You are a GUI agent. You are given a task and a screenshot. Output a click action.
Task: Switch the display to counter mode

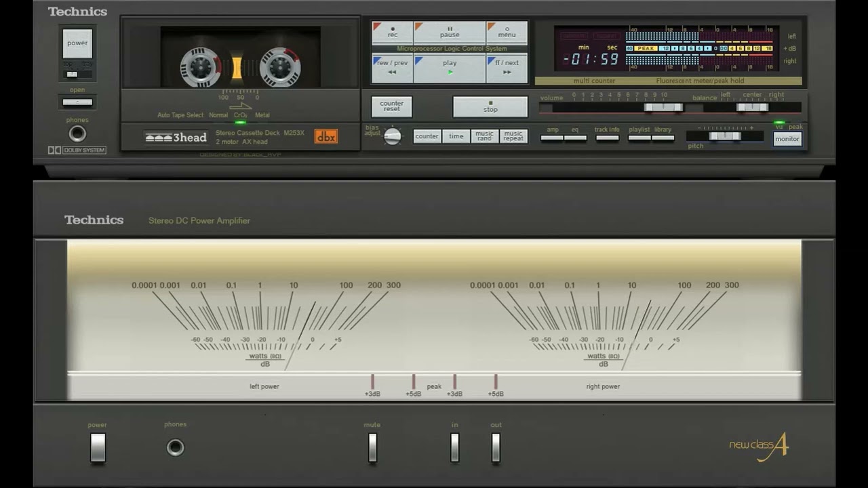coord(427,136)
